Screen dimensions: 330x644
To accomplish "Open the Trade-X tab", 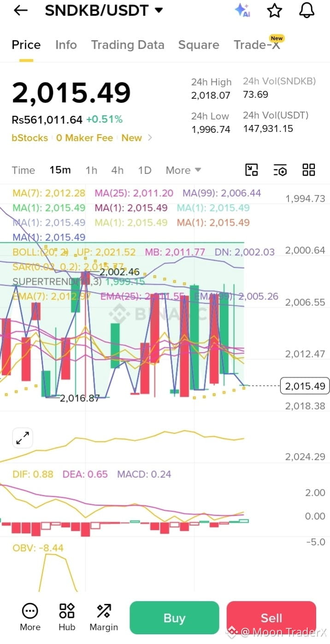I will pos(257,44).
